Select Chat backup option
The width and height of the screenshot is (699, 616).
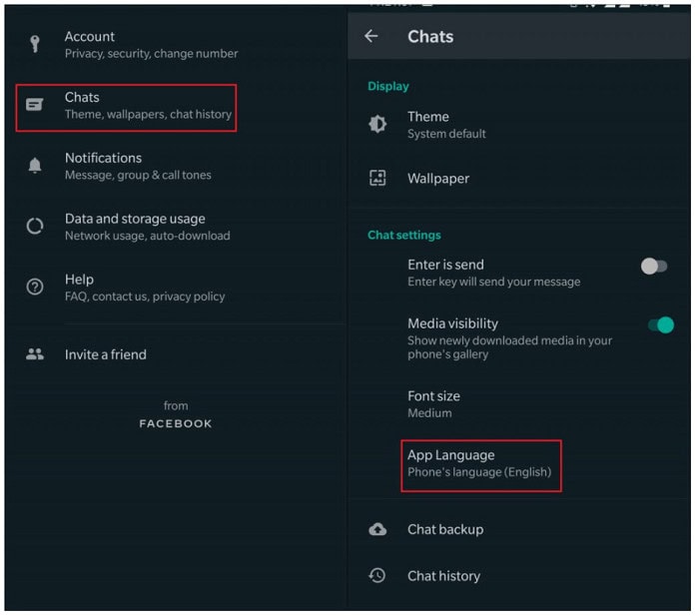(519, 529)
